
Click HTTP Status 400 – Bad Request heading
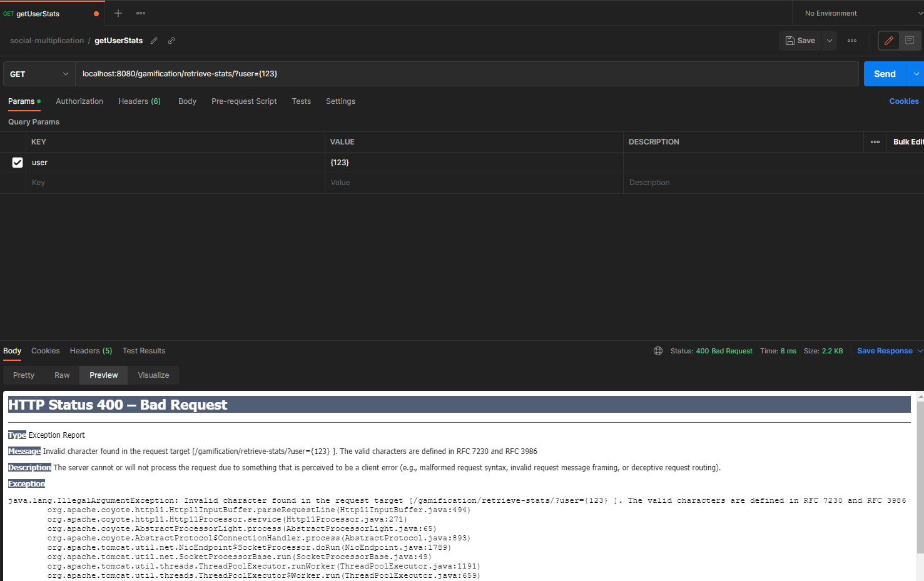[118, 405]
